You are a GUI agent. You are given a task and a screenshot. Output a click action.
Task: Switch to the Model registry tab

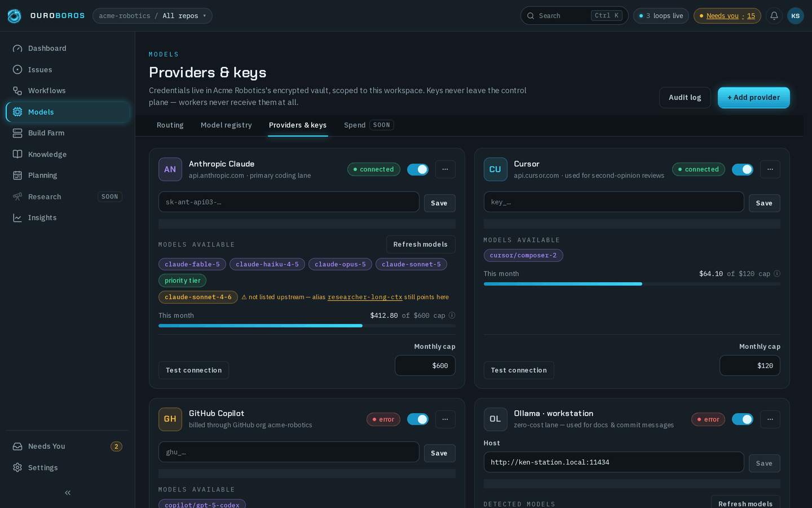(226, 125)
